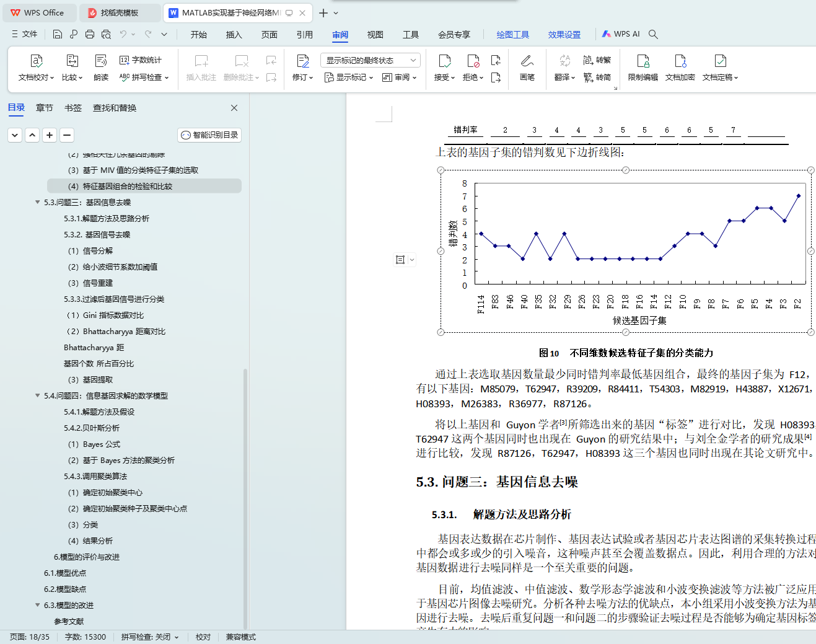
Task: Collapse the 5.3.问题三 outline section
Action: click(x=38, y=203)
